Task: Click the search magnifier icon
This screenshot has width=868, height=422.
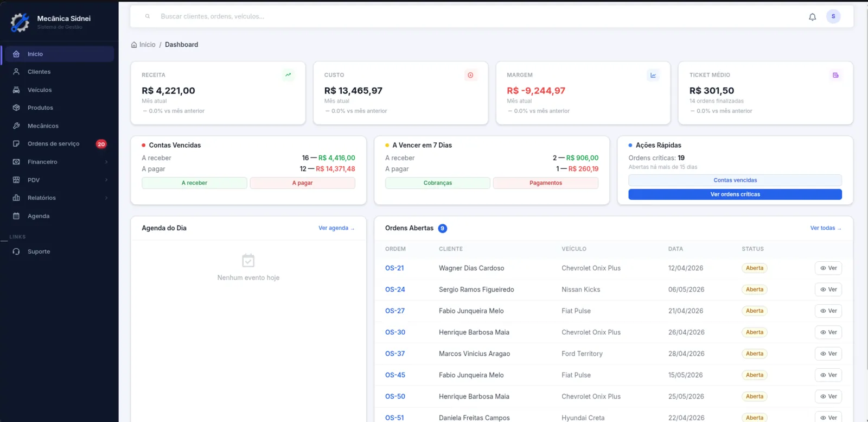Action: coord(148,16)
